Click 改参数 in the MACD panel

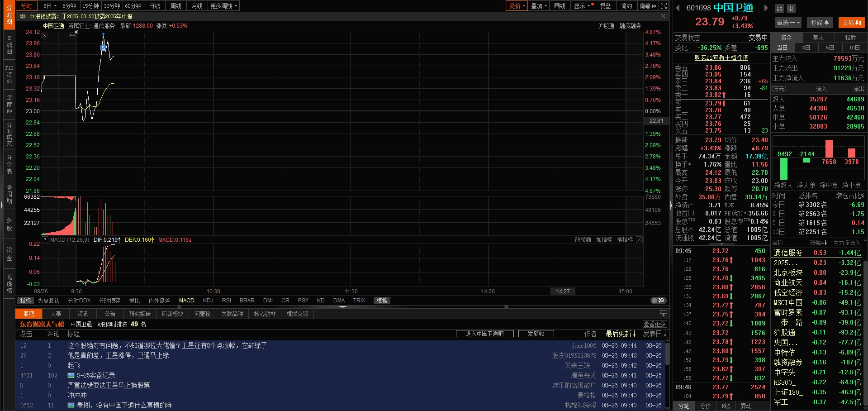click(583, 240)
